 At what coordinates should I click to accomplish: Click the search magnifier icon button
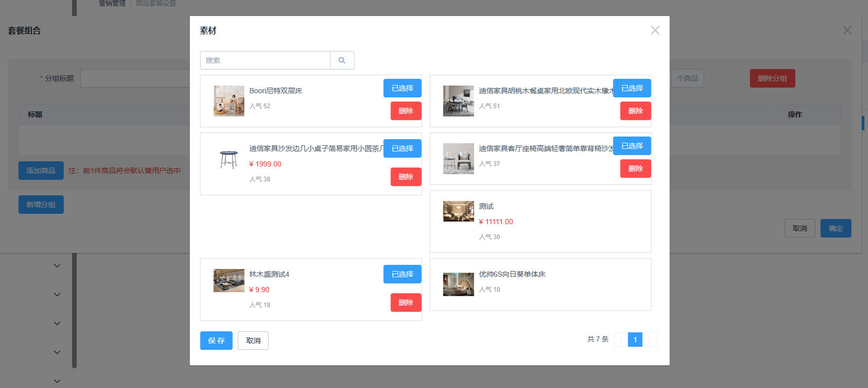pyautogui.click(x=342, y=60)
